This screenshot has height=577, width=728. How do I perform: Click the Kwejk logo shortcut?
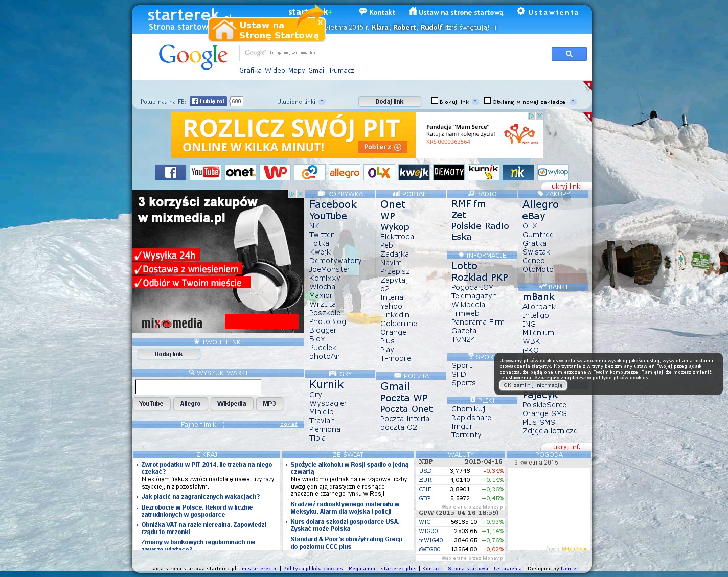pos(414,172)
